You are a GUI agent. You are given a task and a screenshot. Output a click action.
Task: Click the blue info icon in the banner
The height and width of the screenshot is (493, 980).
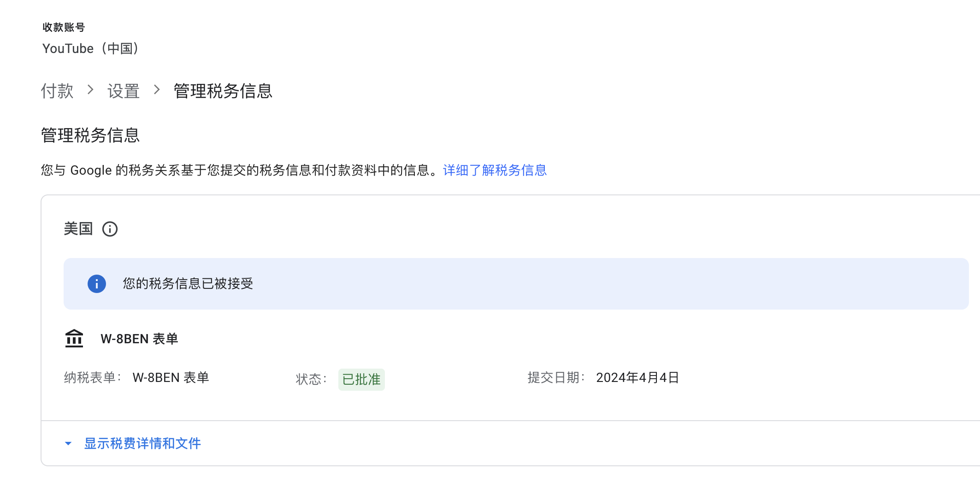97,284
